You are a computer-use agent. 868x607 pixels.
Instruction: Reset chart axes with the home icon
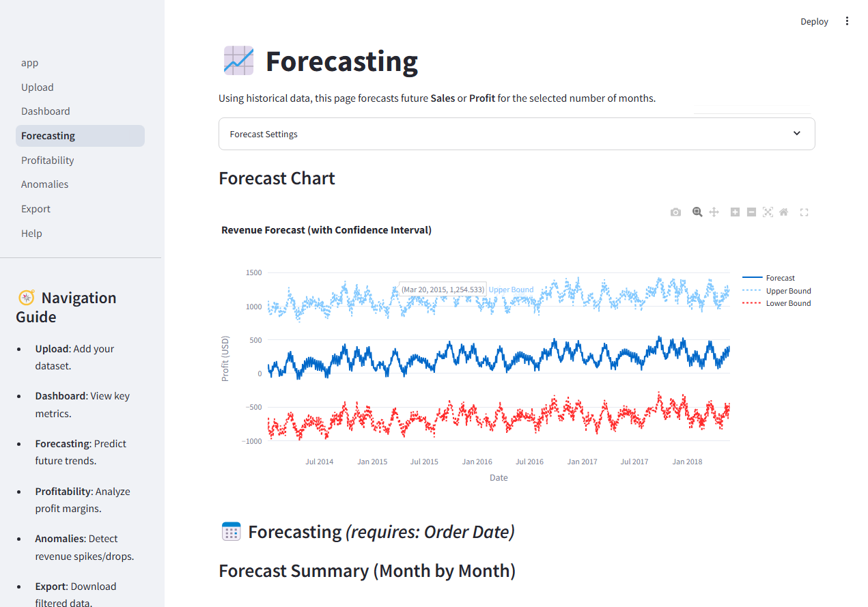point(783,212)
